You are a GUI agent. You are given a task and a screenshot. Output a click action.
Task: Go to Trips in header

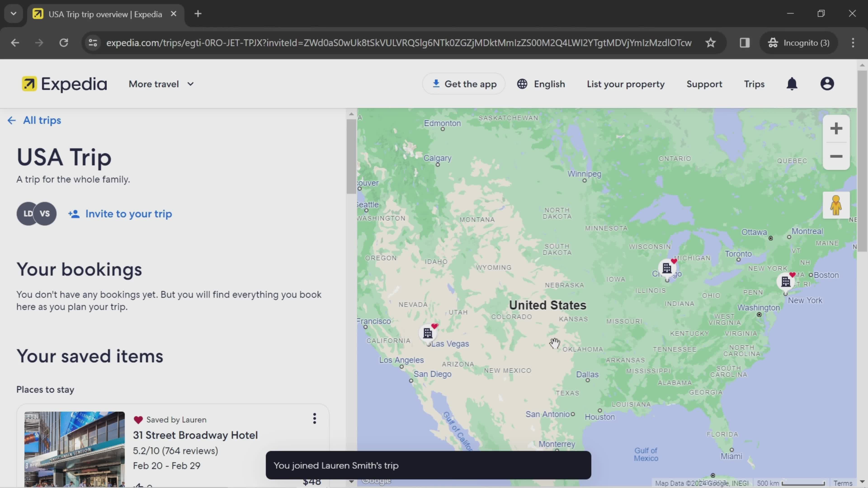point(754,84)
